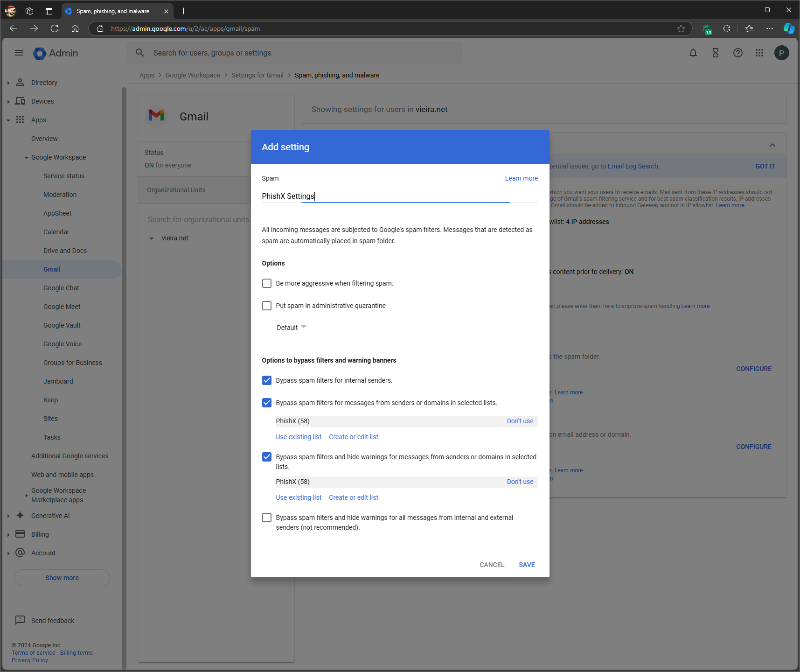
Task: Expand the Devices section
Action: click(8, 102)
